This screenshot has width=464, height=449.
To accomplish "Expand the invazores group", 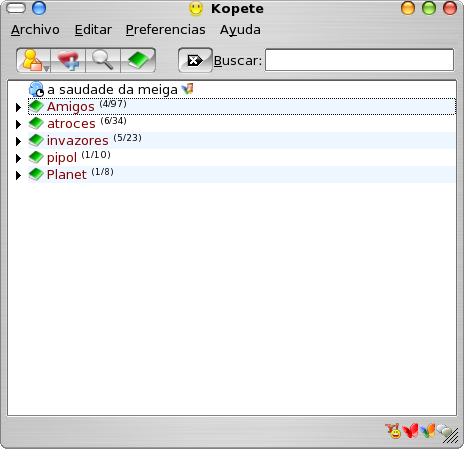I will 18,141.
